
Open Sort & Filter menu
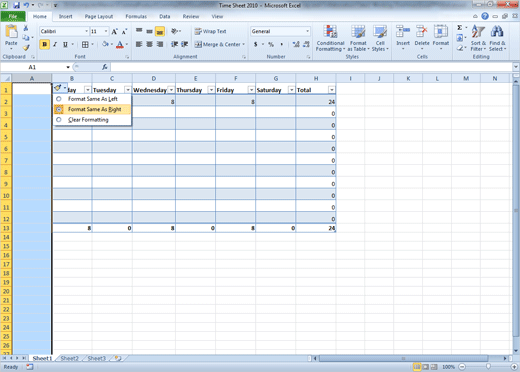[x=478, y=38]
